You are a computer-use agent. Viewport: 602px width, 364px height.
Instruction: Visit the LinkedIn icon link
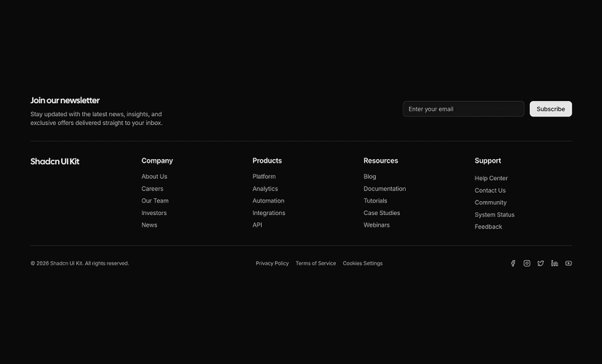555,264
